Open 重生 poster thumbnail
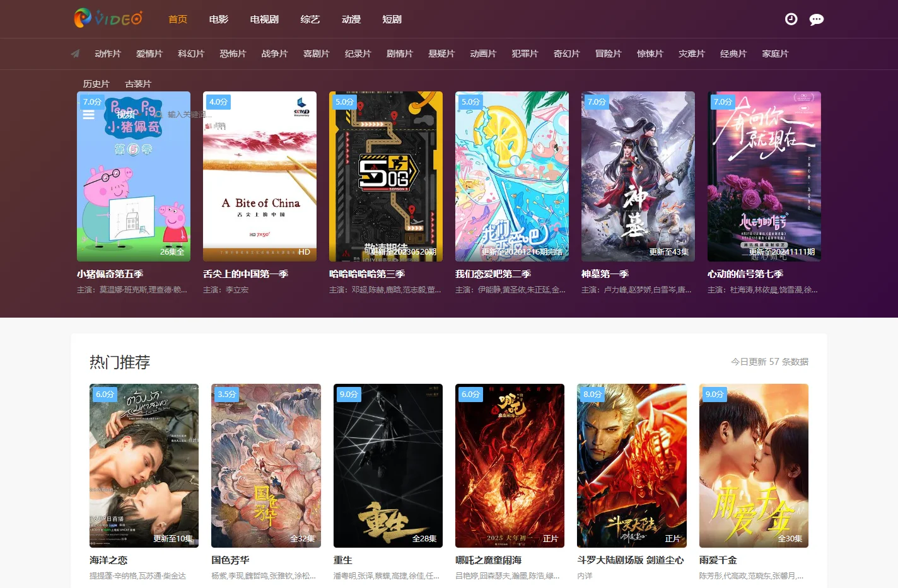Viewport: 898px width, 588px height. [388, 466]
